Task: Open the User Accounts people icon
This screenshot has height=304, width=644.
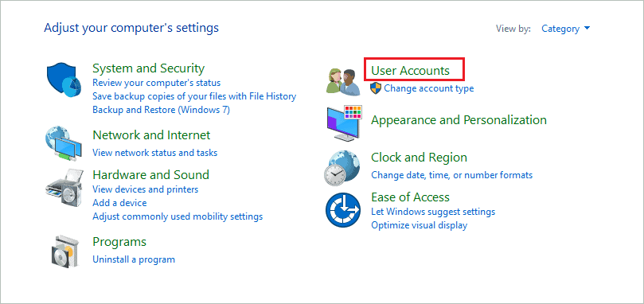Action: click(343, 81)
